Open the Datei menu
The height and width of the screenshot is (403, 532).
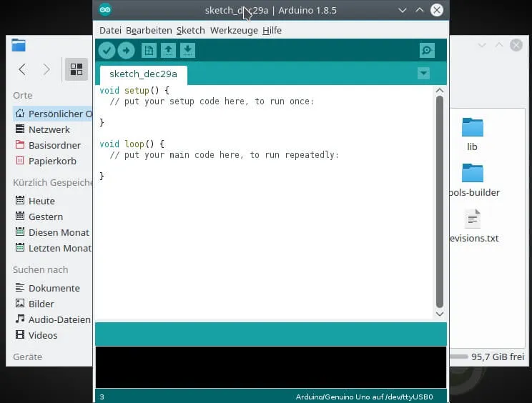tap(110, 31)
